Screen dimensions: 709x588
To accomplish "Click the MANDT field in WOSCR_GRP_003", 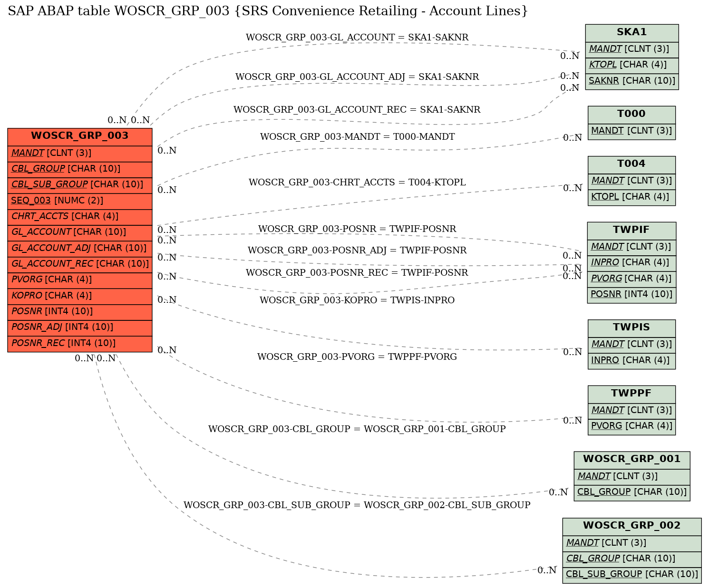I will 80,153.
